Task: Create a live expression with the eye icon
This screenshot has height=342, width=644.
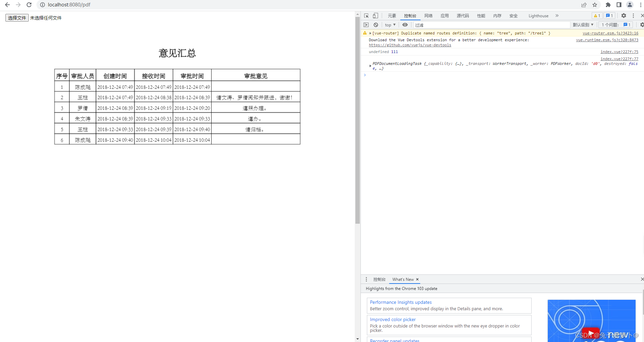Action: pos(405,25)
